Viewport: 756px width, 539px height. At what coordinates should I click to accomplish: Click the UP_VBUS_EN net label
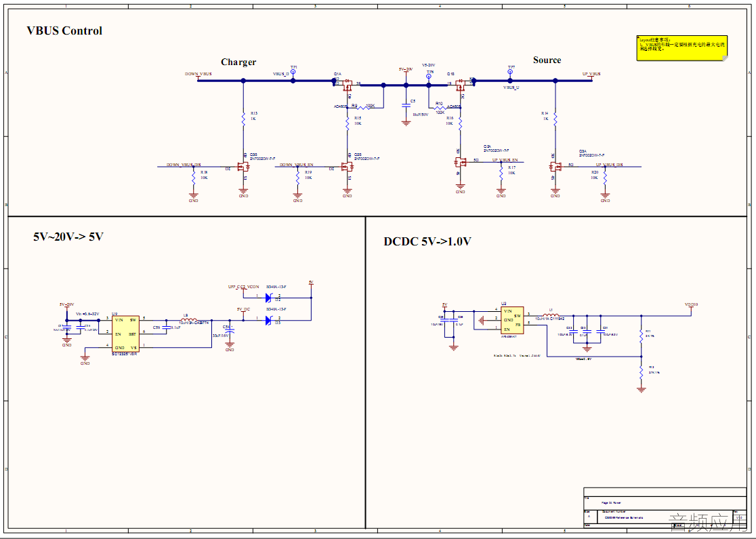tap(505, 160)
